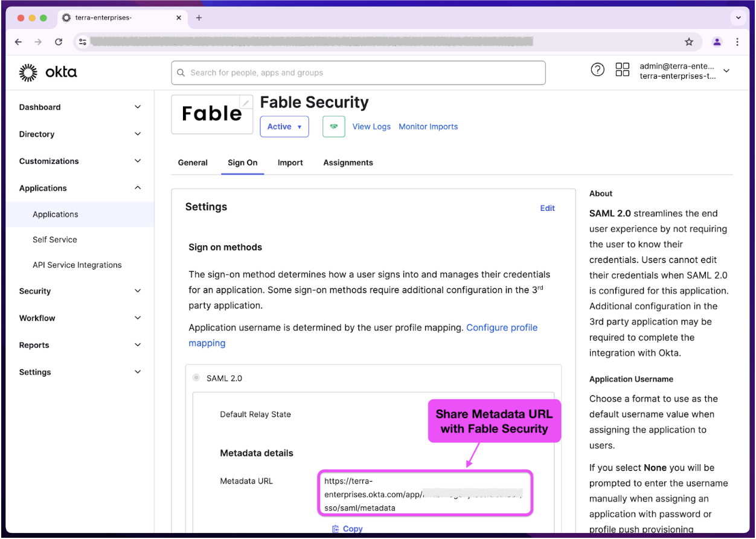Open the Chrome profile icon
756x539 pixels.
[717, 42]
